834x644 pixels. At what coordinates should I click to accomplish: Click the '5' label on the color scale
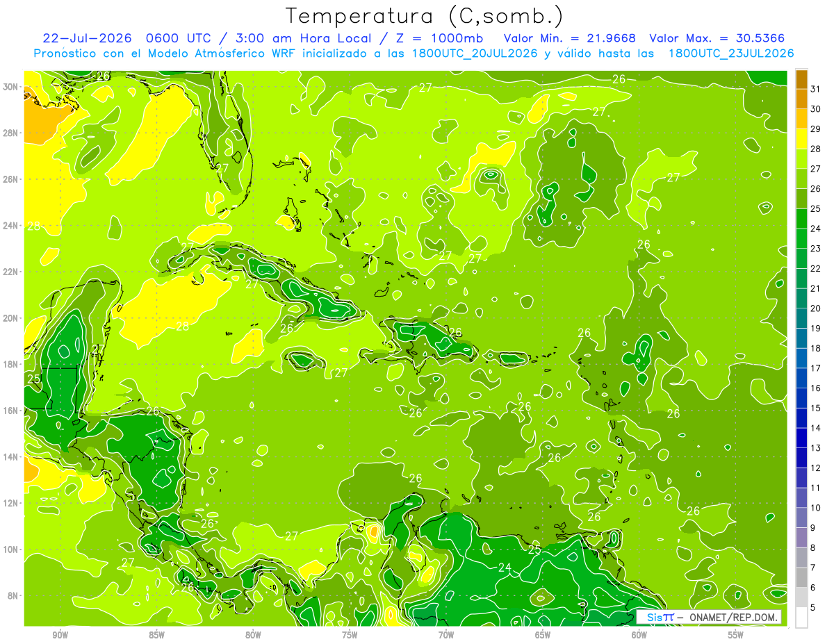(813, 608)
